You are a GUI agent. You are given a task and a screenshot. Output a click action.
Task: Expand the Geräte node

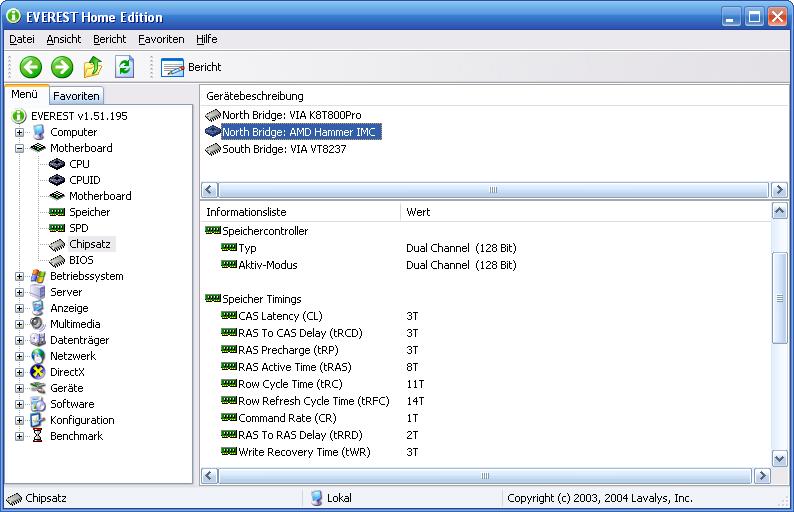[19, 388]
